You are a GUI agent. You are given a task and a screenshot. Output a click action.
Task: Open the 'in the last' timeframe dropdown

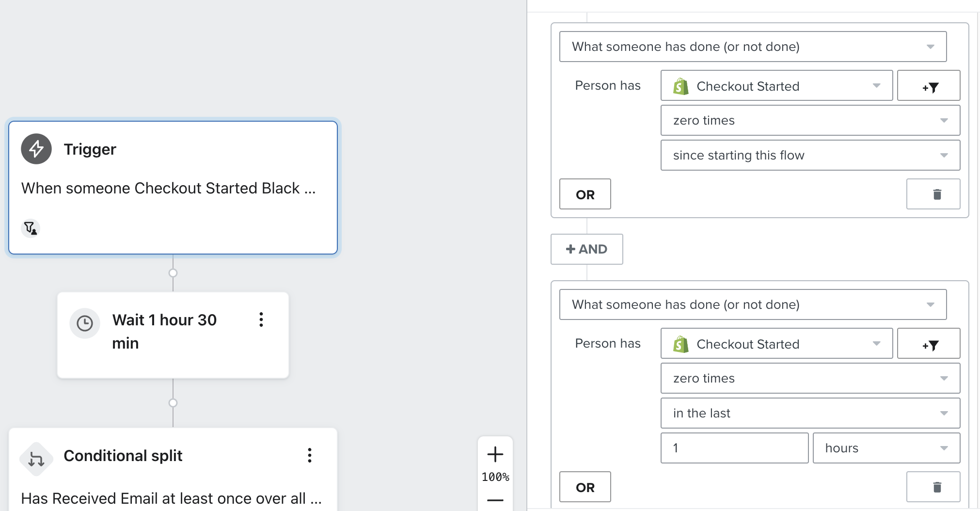point(810,413)
